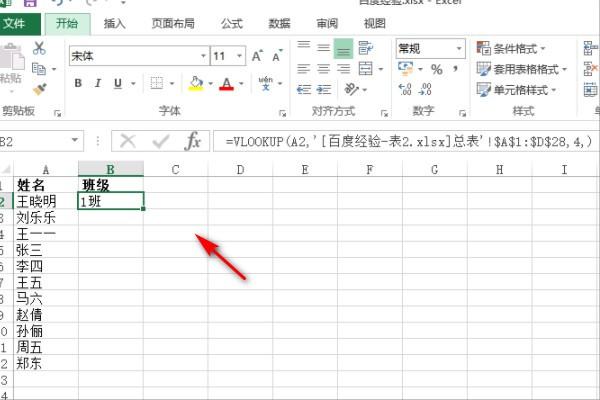The width and height of the screenshot is (600, 400).
Task: Click the Borders icon
Action: tap(156, 83)
